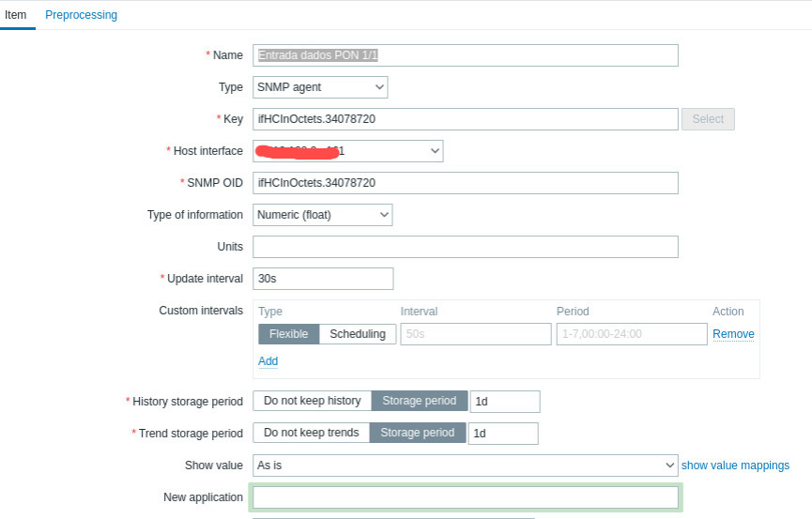
Task: Open the Type dropdown showing SNMP agent
Action: pos(320,87)
